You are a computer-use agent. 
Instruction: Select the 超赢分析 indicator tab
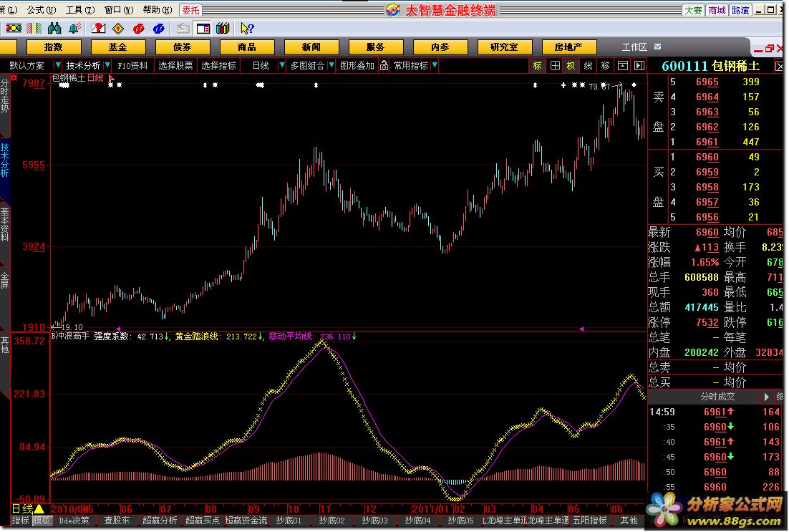(160, 521)
